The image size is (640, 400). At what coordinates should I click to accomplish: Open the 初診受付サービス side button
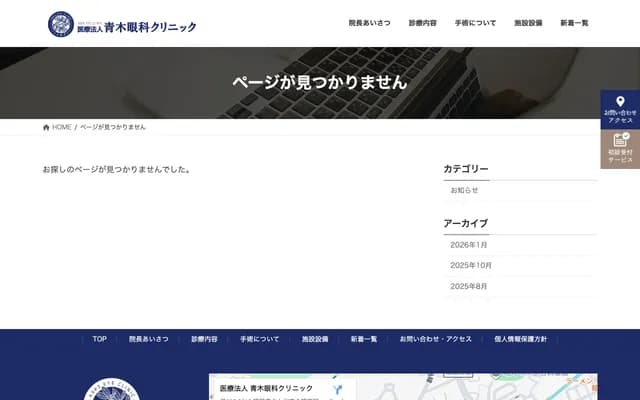pyautogui.click(x=620, y=149)
